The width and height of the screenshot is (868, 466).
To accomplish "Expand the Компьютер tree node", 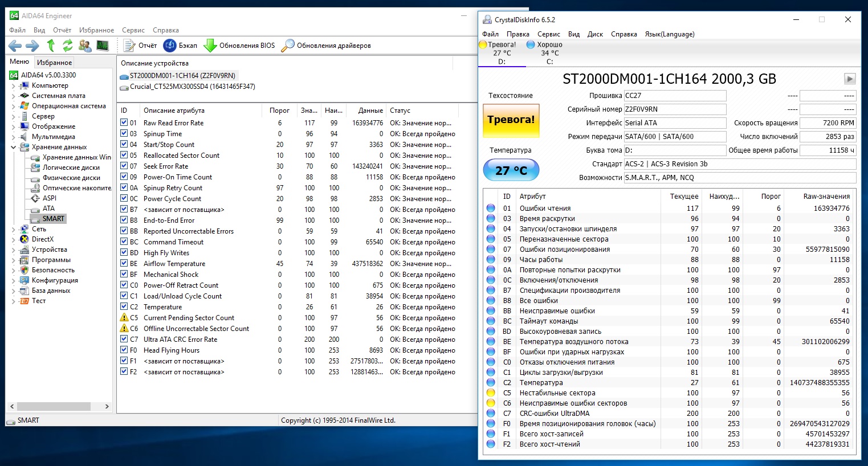I will coord(13,86).
